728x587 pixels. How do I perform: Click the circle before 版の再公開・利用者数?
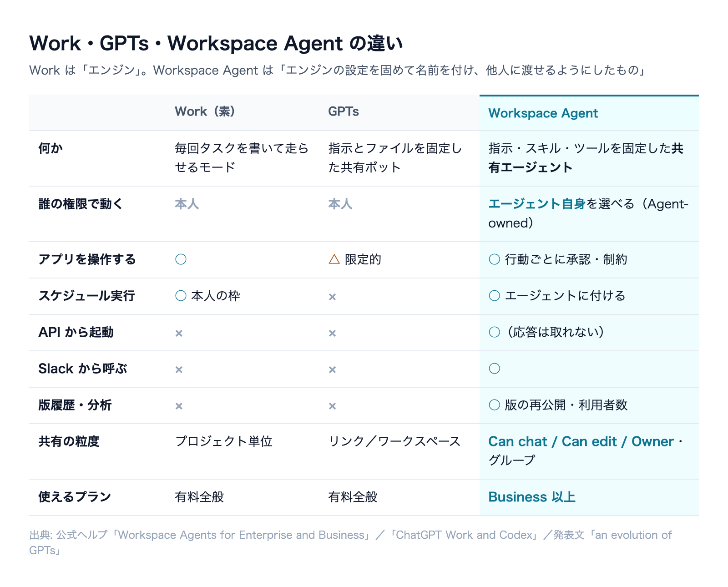tap(494, 405)
